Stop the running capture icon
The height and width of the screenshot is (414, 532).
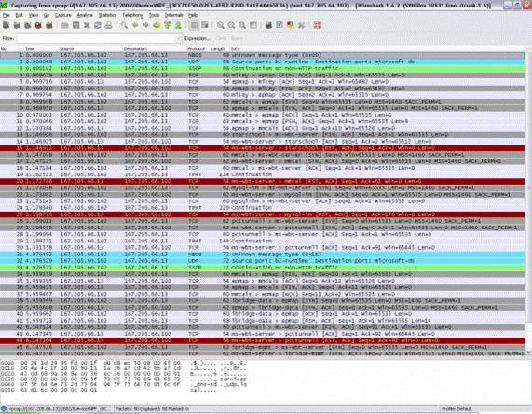[38, 25]
